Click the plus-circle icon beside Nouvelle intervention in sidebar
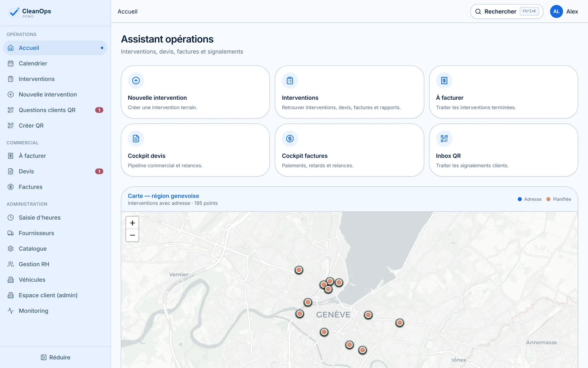This screenshot has height=368, width=588. (11, 95)
